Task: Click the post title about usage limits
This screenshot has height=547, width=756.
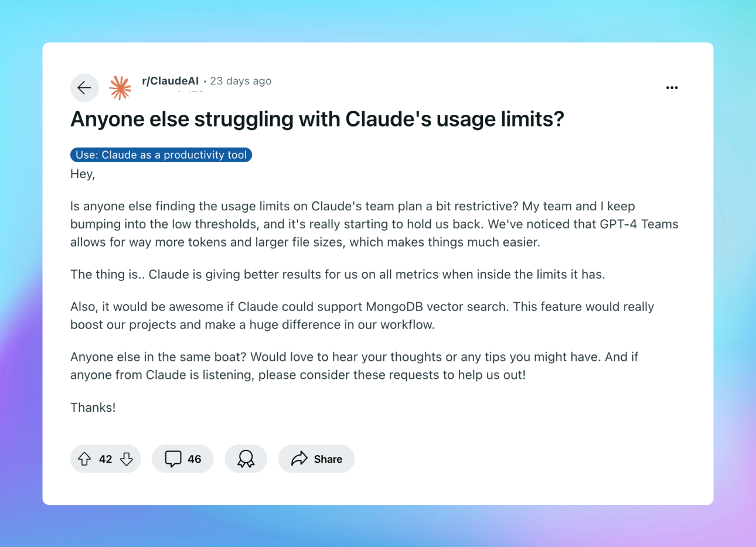Action: [x=317, y=119]
